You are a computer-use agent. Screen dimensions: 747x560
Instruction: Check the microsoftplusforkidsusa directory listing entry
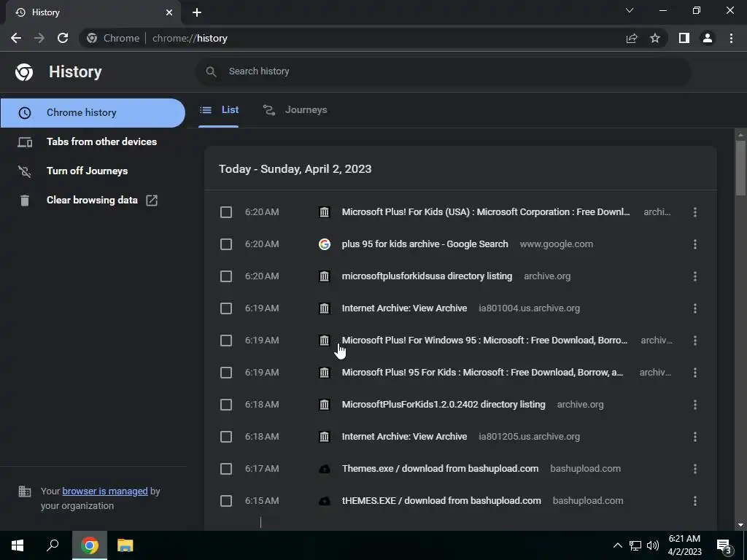[226, 276]
